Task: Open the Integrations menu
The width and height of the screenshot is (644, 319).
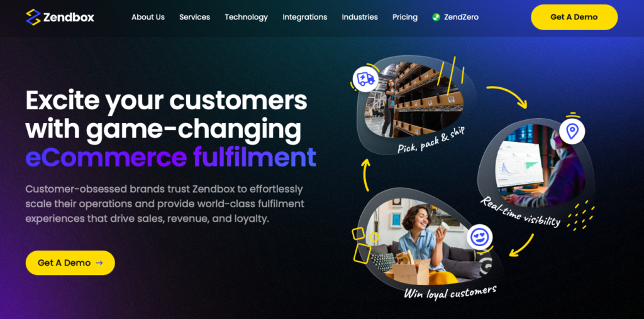Action: [305, 17]
